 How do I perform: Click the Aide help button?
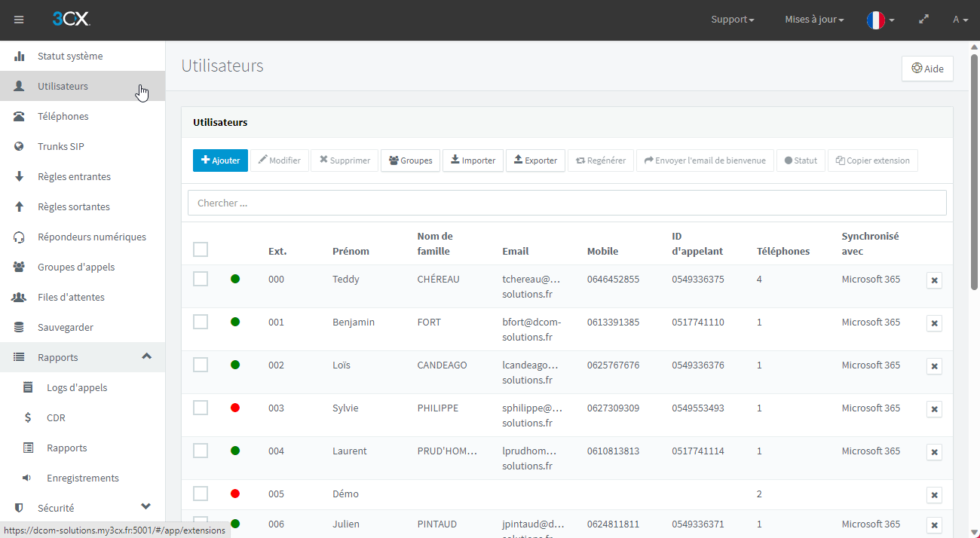[927, 69]
